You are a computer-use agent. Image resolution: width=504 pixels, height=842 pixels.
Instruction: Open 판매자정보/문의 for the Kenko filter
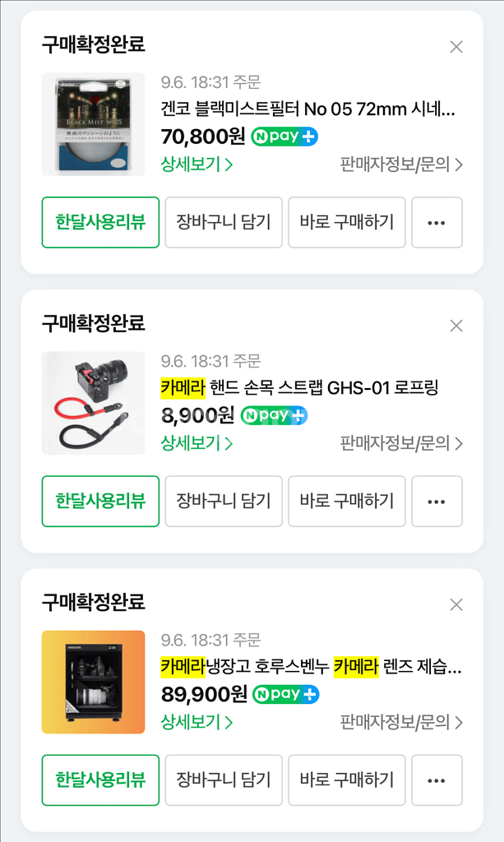coord(401,164)
